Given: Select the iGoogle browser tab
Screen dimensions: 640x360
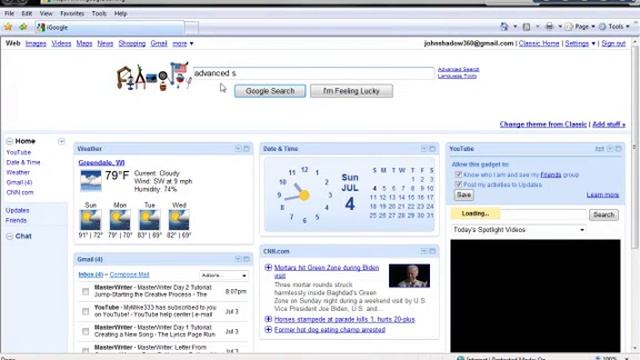Looking at the screenshot, I should [x=109, y=27].
